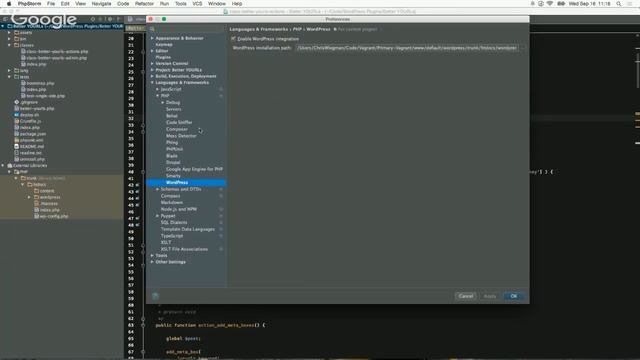
Task: Click the Apple logo menu
Action: click(9, 4)
